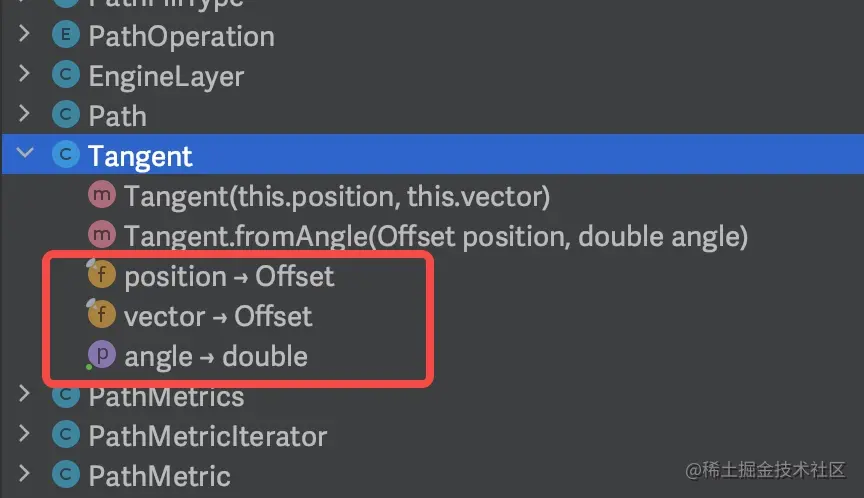Click the Tangent constructor method icon
Image resolution: width=864 pixels, height=498 pixels.
point(103,196)
